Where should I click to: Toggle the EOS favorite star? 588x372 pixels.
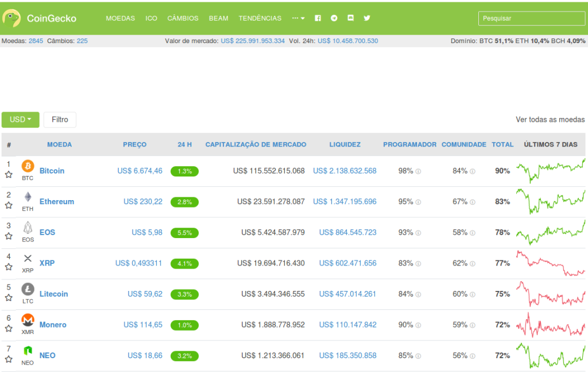9,236
